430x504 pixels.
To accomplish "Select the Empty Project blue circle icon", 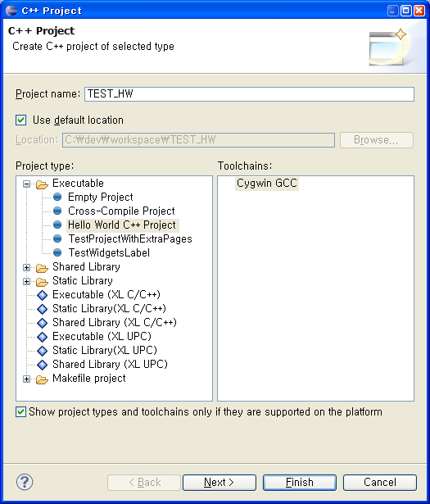I will pos(57,197).
